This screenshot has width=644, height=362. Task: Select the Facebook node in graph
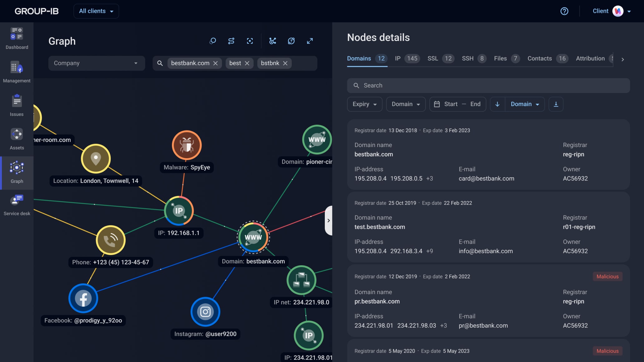tap(83, 298)
